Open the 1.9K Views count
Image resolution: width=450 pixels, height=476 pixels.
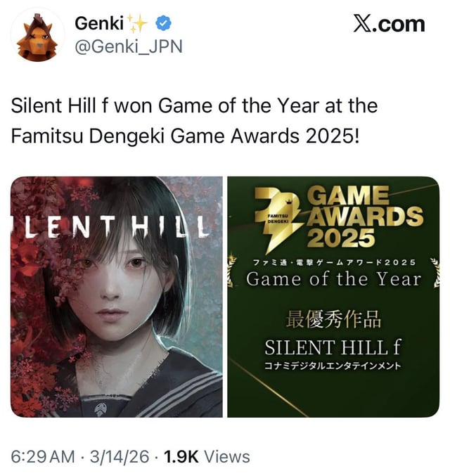pos(207,456)
